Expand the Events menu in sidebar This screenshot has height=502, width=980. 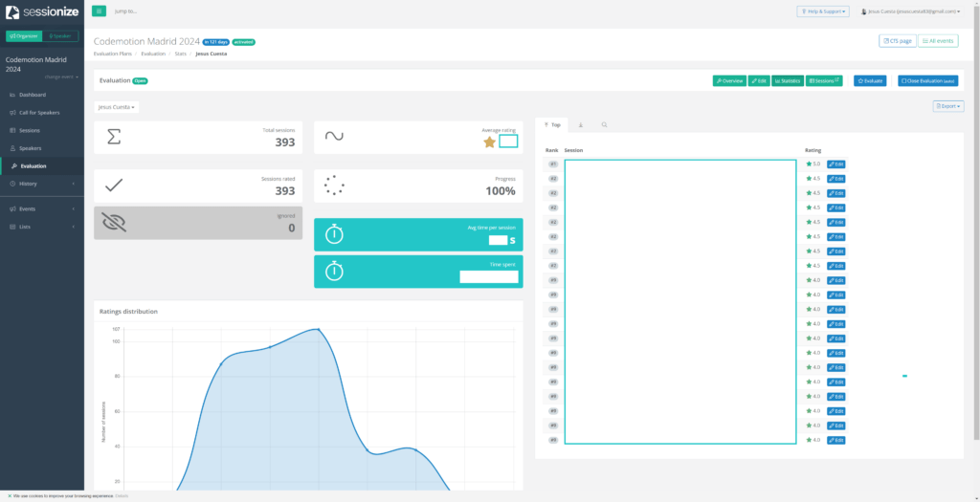pyautogui.click(x=42, y=208)
